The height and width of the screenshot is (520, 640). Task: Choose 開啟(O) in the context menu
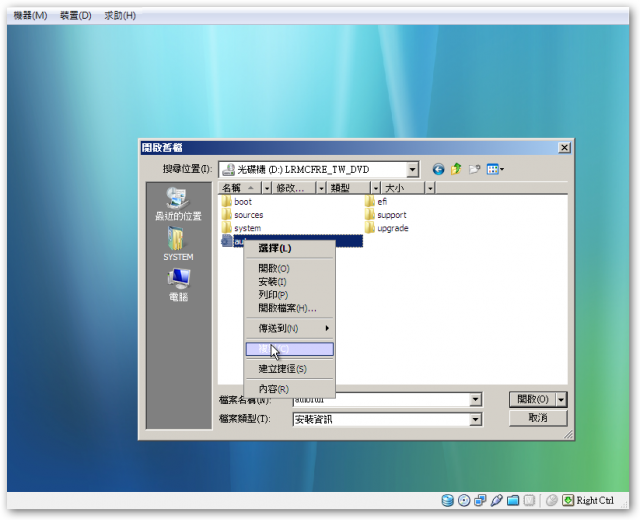[289, 269]
